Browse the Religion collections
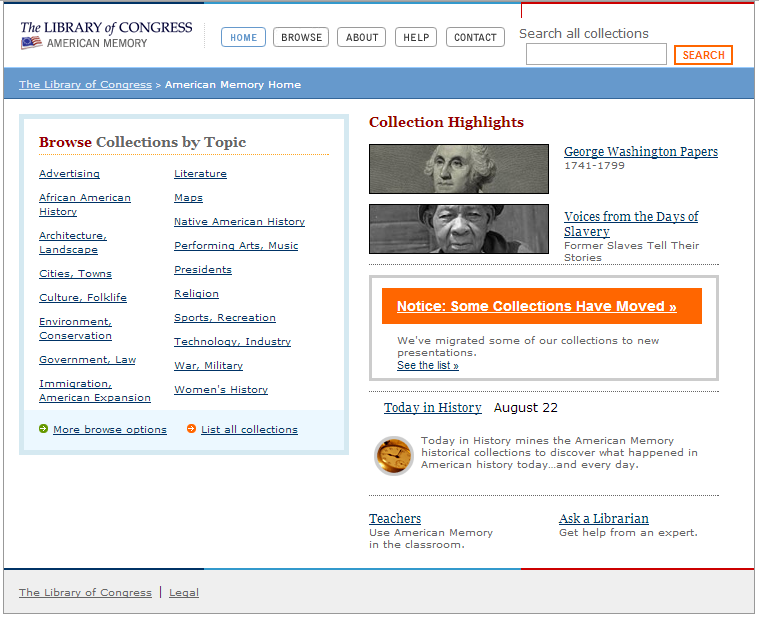 [x=196, y=294]
